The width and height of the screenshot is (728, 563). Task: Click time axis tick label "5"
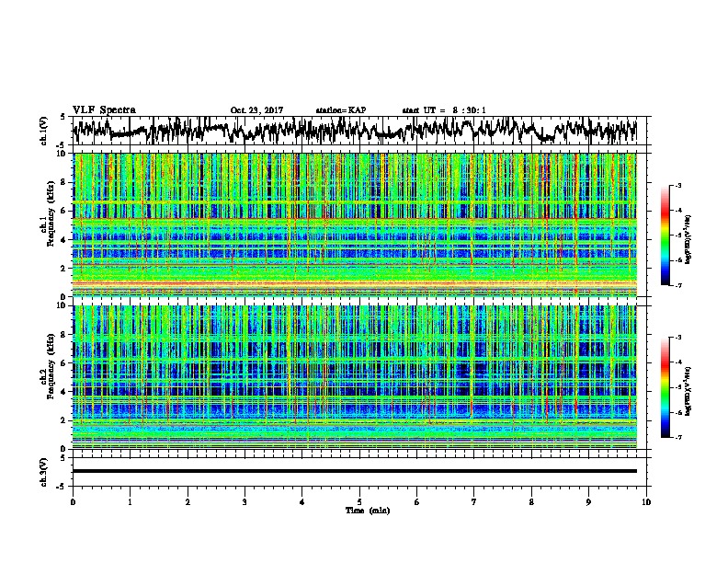click(359, 502)
